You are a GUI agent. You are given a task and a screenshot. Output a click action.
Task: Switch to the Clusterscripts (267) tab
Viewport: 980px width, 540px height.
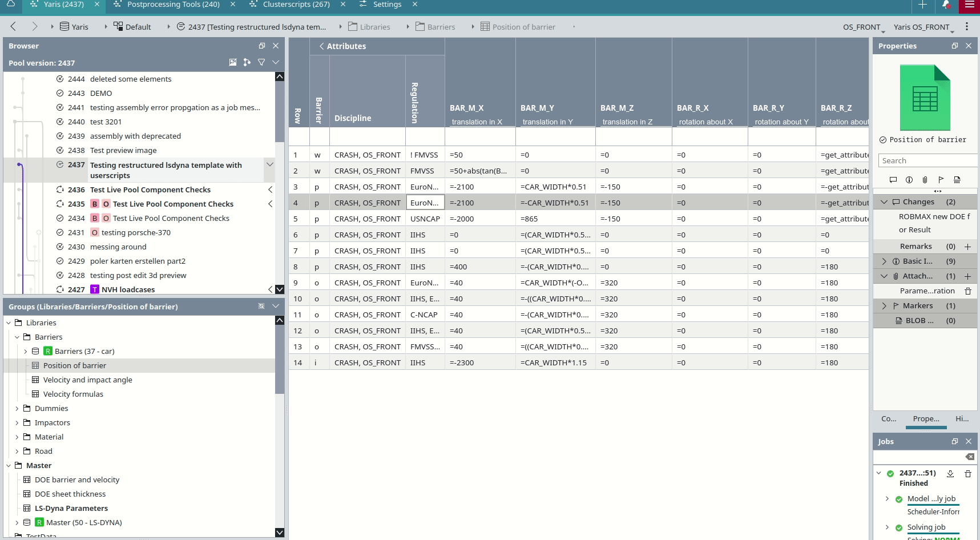(x=296, y=5)
